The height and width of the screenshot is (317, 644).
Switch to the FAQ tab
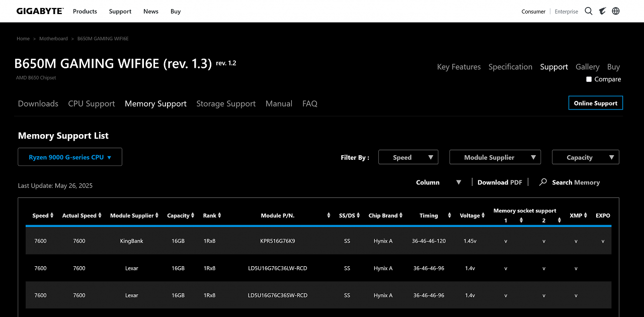point(310,103)
